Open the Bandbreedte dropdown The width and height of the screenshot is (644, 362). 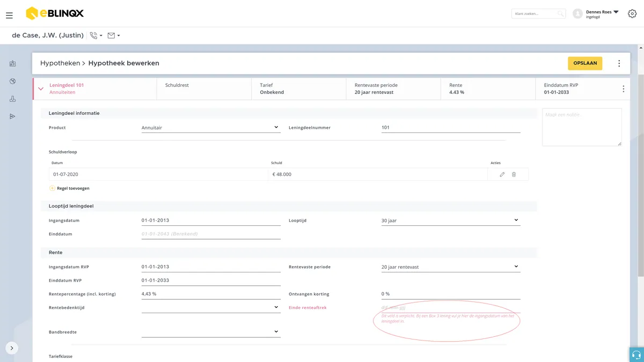[x=210, y=332]
